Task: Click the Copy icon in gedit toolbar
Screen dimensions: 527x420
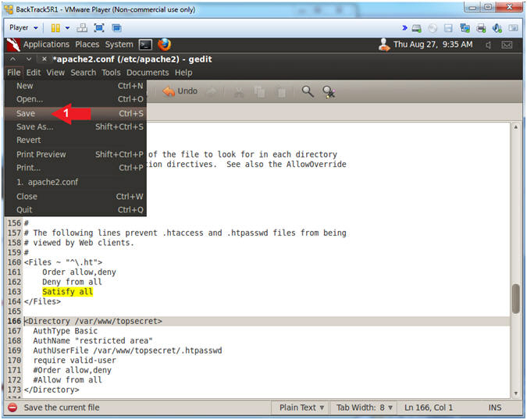Action: [259, 91]
